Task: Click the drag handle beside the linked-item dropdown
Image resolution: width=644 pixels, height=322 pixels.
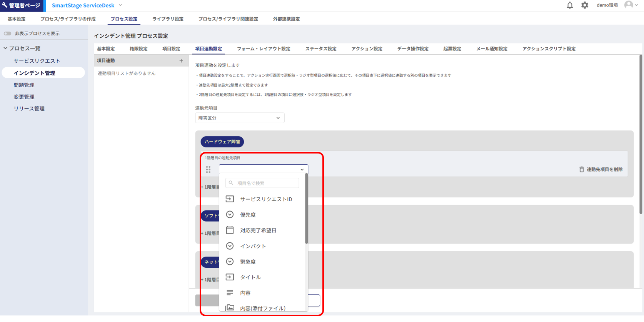Action: (208, 170)
